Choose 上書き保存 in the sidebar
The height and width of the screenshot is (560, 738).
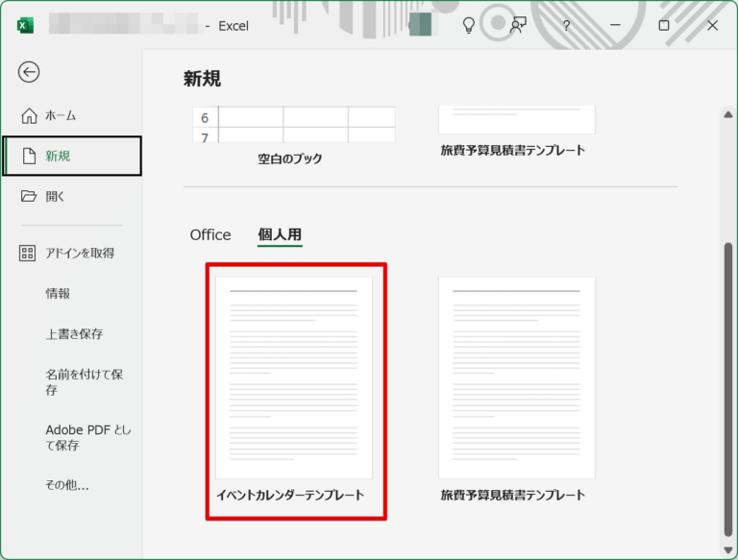coord(74,334)
